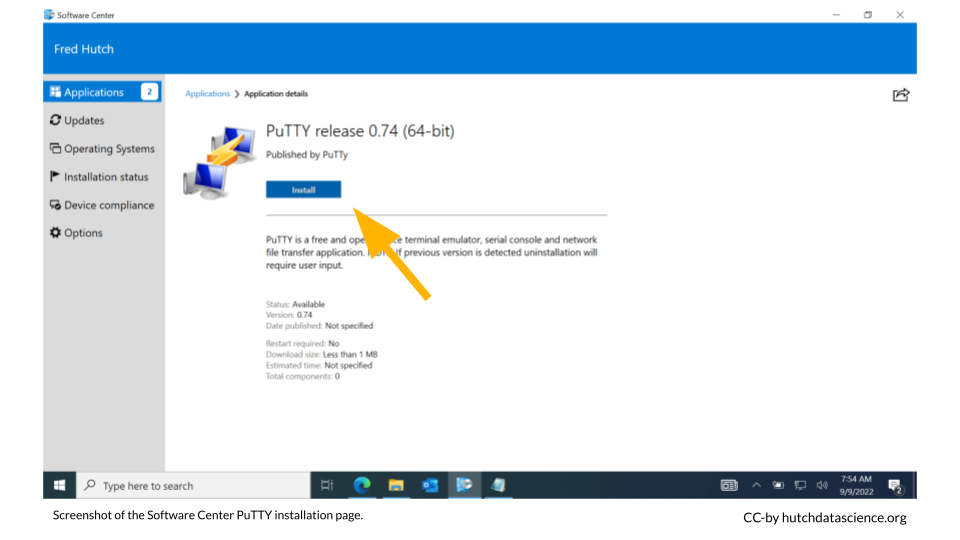Launch Microsoft Edge from the taskbar
Image resolution: width=960 pixels, height=540 pixels.
point(362,486)
